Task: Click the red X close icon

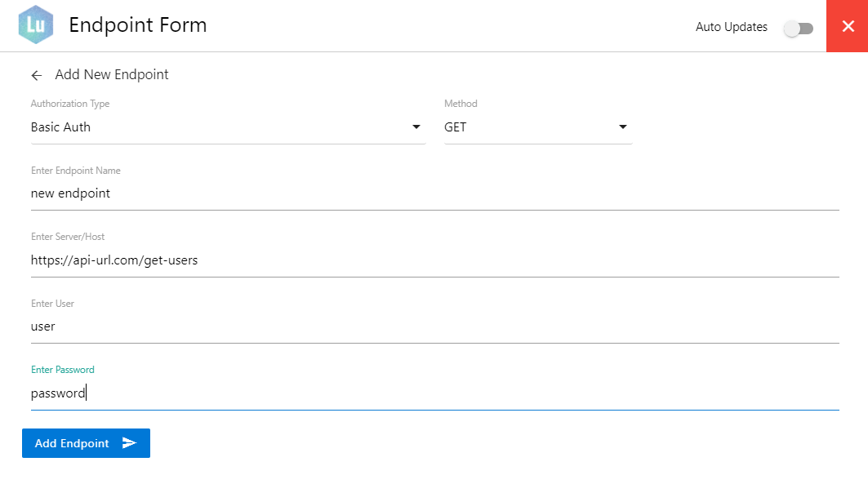Action: (x=846, y=25)
